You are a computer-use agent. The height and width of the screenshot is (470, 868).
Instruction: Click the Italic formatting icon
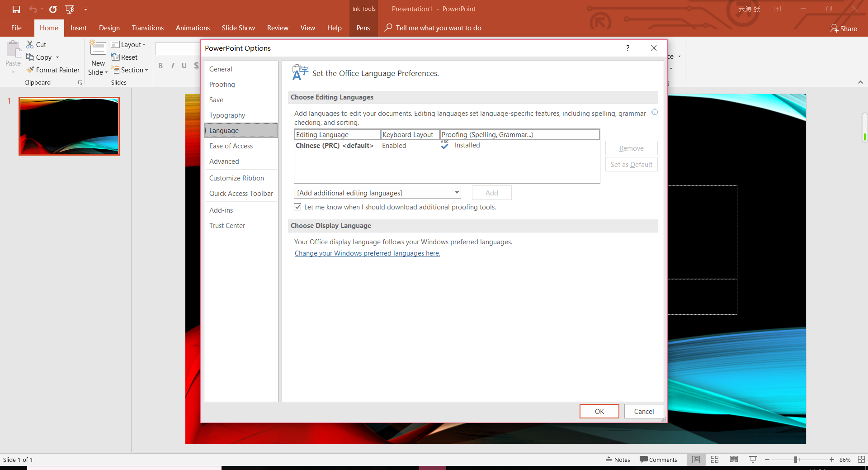pos(172,66)
